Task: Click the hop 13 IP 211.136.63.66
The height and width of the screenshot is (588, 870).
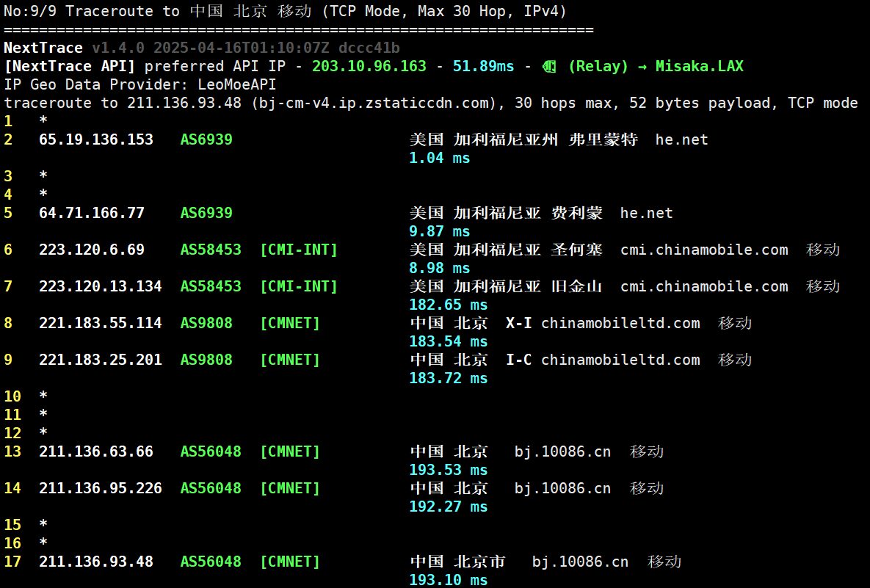Action: click(x=96, y=451)
